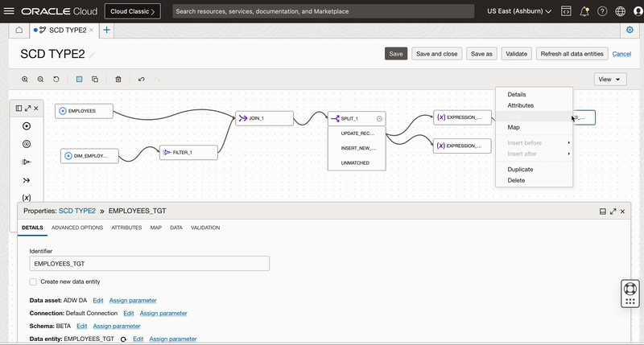Viewport: 644px width, 345px height.
Task: Choose Details in the context menu
Action: (x=516, y=94)
